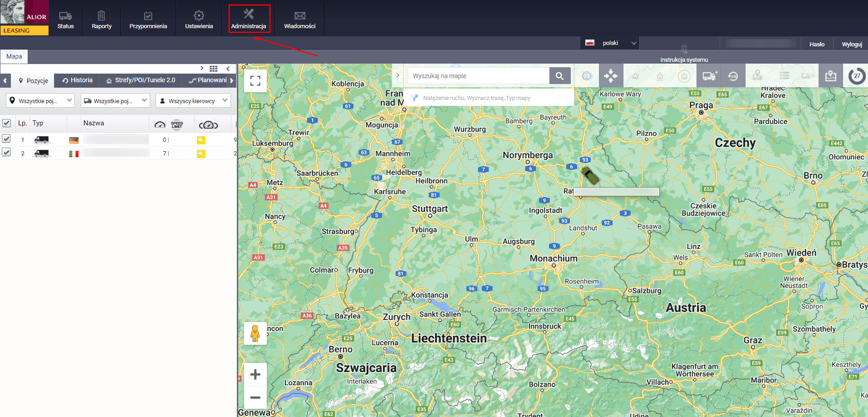Toggle the select-all header checkbox
The height and width of the screenshot is (417, 868).
tap(6, 123)
